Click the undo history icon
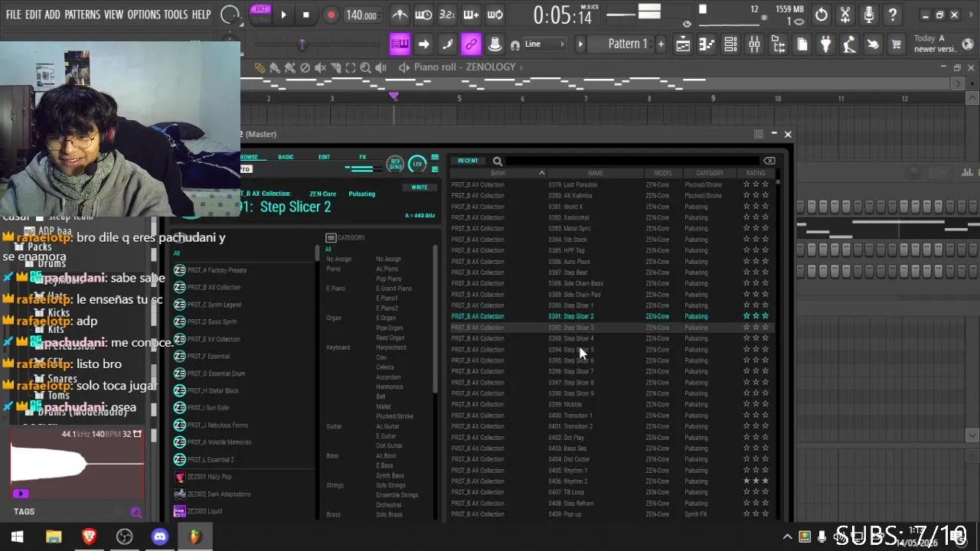Image resolution: width=980 pixels, height=551 pixels. (821, 15)
